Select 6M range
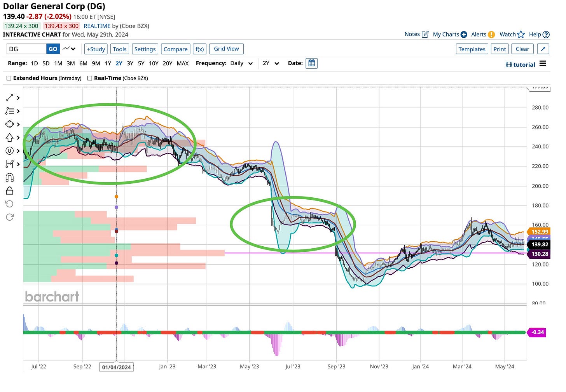The width and height of the screenshot is (566, 392). 83,63
